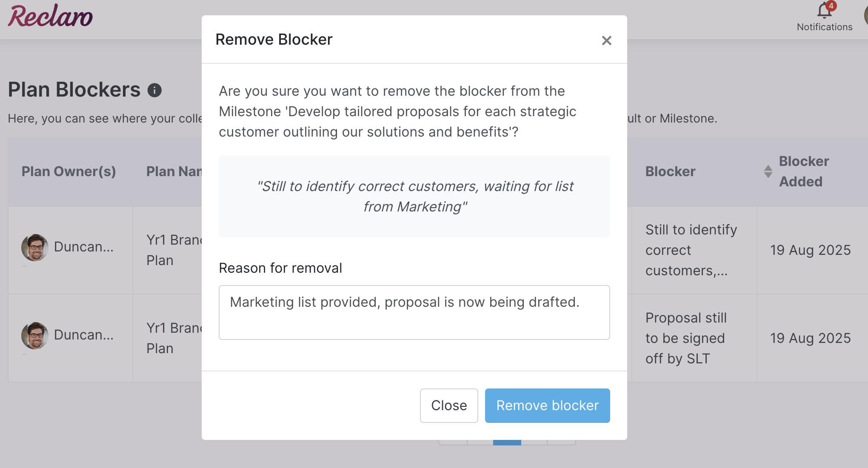Click the Blocker column header
868x468 pixels.
click(x=670, y=171)
